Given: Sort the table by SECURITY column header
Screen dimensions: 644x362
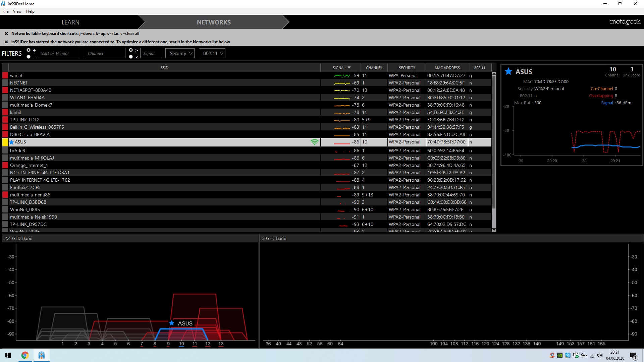Looking at the screenshot, I should click(407, 68).
